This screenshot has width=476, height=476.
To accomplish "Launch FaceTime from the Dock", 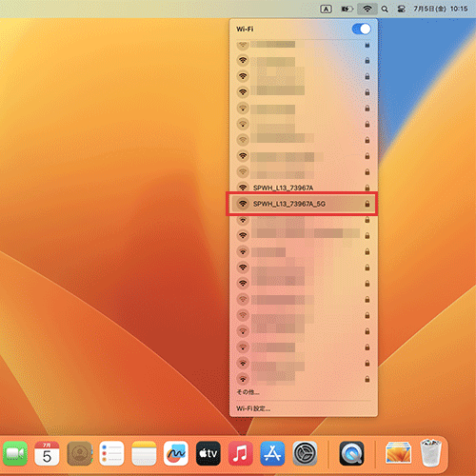I will (15, 453).
